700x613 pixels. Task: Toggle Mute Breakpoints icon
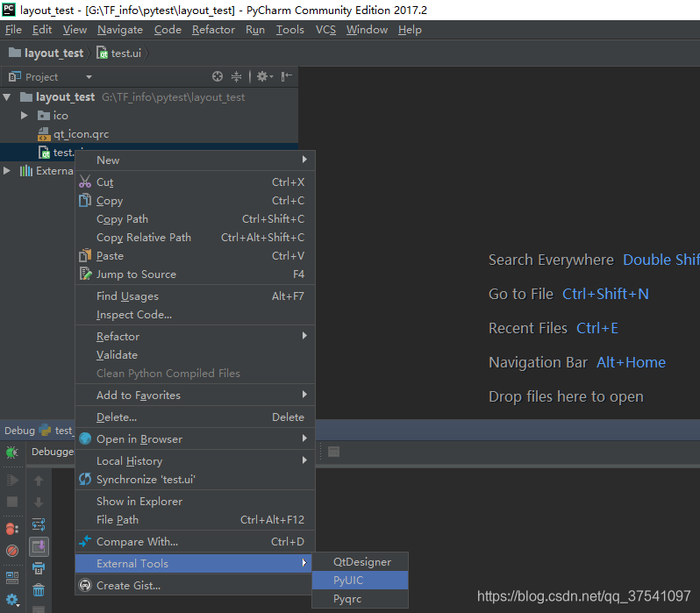pos(12,551)
